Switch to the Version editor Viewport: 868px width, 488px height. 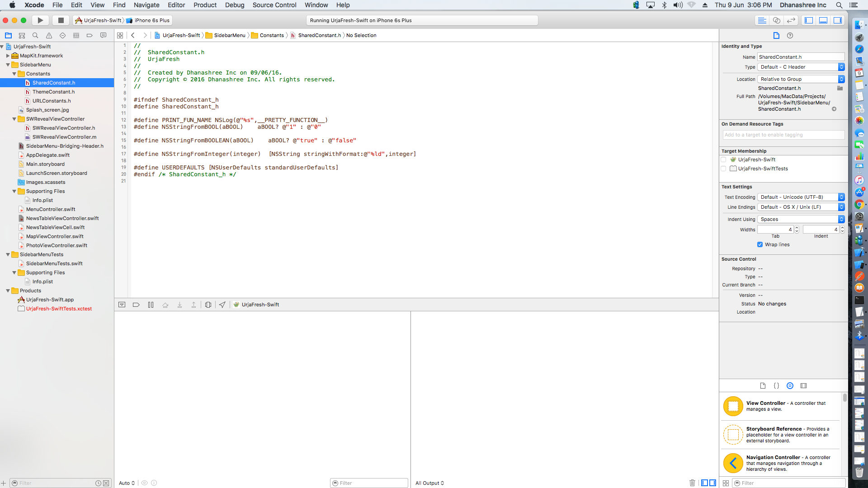pos(791,20)
